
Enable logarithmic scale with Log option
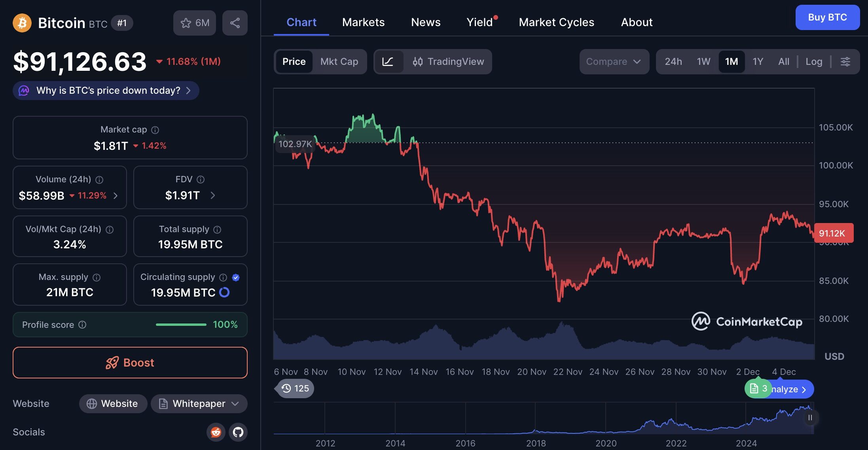tap(814, 62)
